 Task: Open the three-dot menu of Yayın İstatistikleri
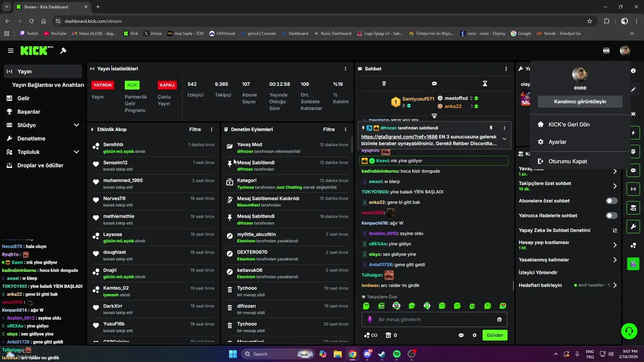coord(345,69)
